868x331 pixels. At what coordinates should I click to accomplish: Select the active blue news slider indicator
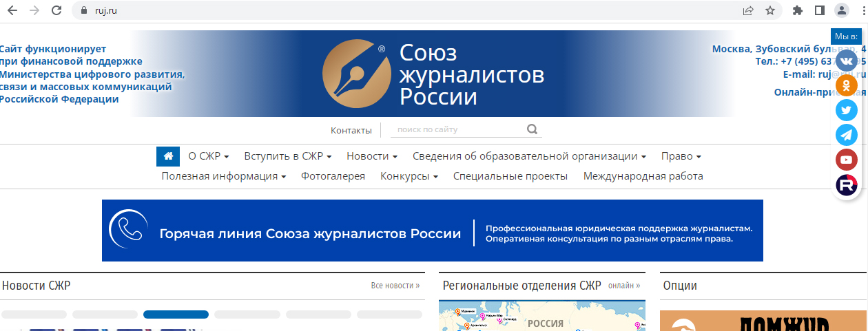pyautogui.click(x=176, y=314)
